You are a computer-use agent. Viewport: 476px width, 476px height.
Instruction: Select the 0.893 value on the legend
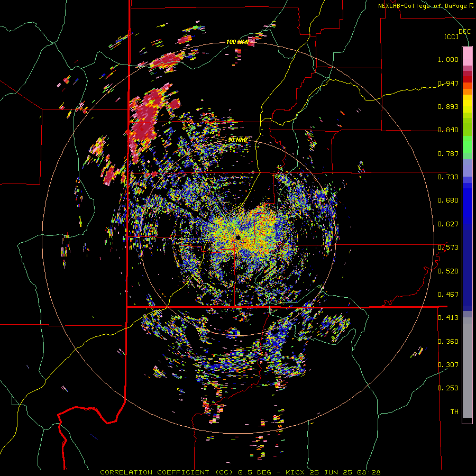click(x=448, y=106)
